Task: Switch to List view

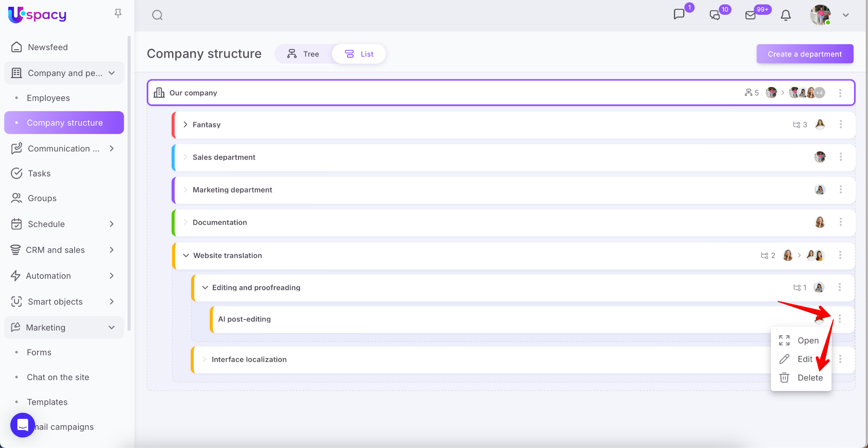Action: click(x=359, y=54)
